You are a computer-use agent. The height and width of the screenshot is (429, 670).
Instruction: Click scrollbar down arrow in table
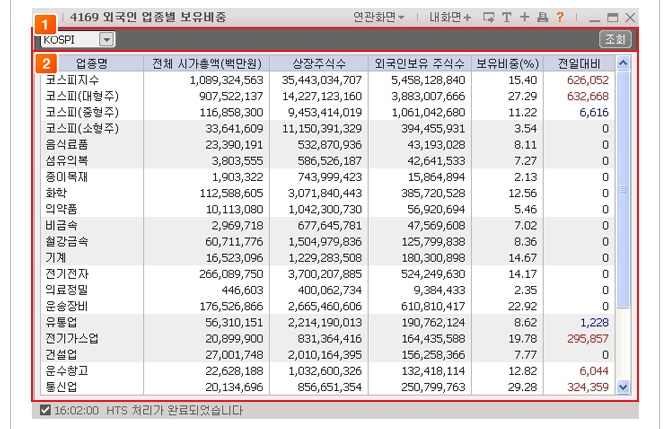[624, 387]
